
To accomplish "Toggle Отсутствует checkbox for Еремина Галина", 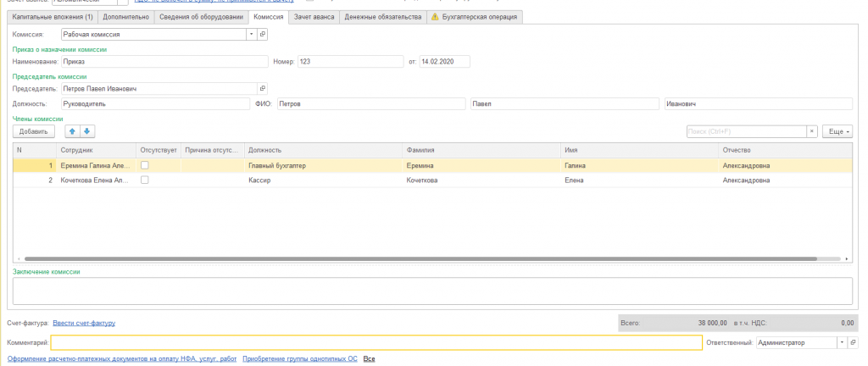I will tap(144, 165).
